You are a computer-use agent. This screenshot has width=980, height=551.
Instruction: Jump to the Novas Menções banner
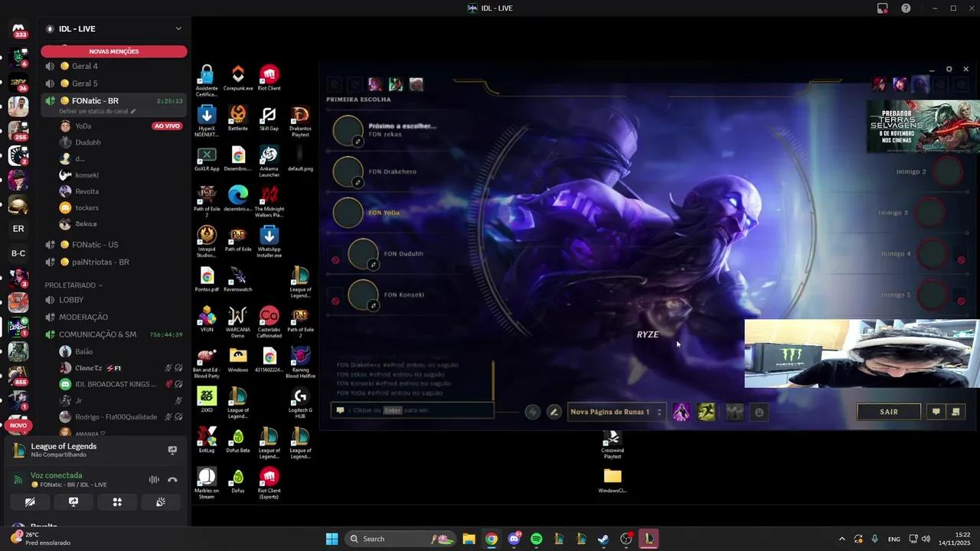pyautogui.click(x=114, y=51)
